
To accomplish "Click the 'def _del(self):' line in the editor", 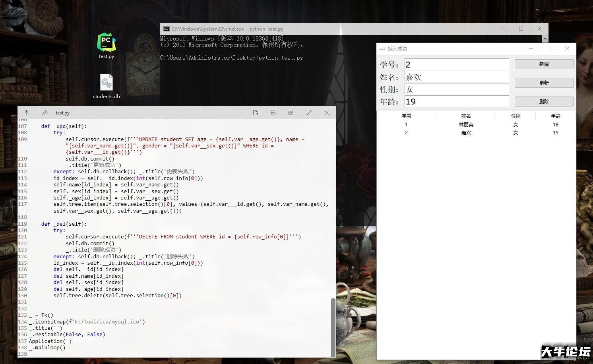I will pos(64,224).
